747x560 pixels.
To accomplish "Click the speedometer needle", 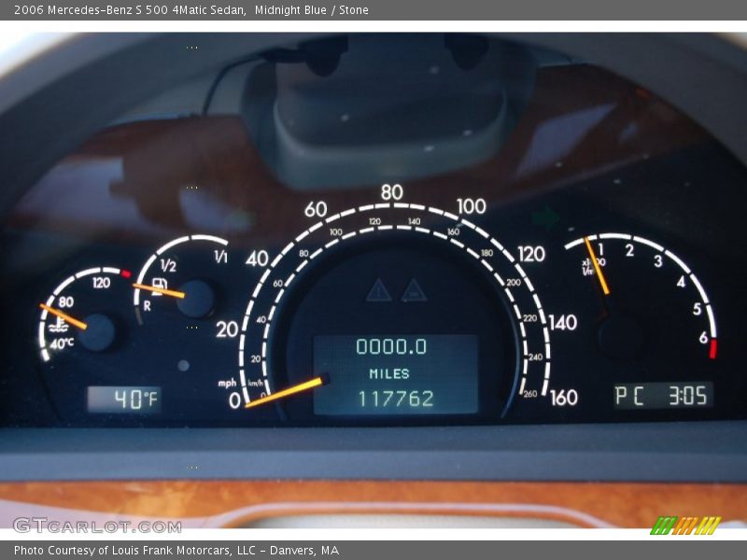I will point(285,392).
